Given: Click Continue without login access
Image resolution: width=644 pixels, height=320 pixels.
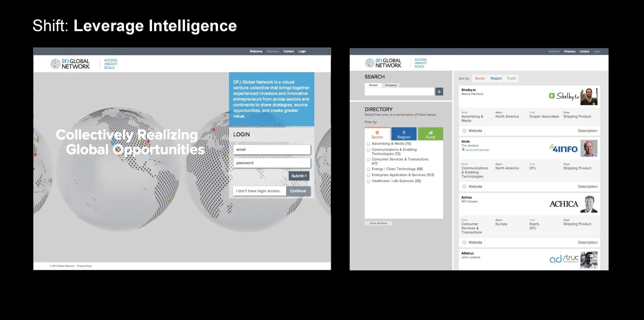Looking at the screenshot, I should pyautogui.click(x=298, y=191).
